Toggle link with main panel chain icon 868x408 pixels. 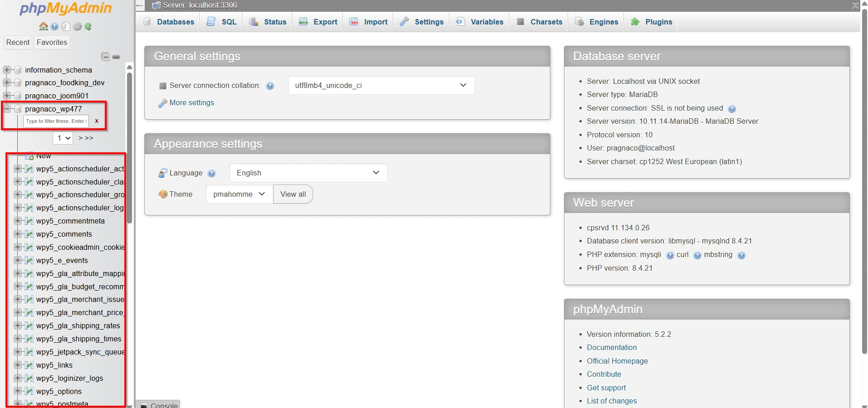point(116,57)
